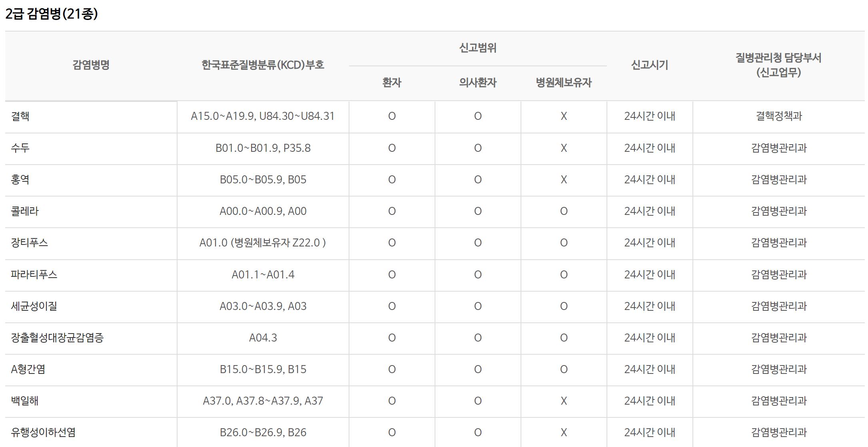Click the 홍역 disease name
The width and height of the screenshot is (868, 447).
[20, 179]
